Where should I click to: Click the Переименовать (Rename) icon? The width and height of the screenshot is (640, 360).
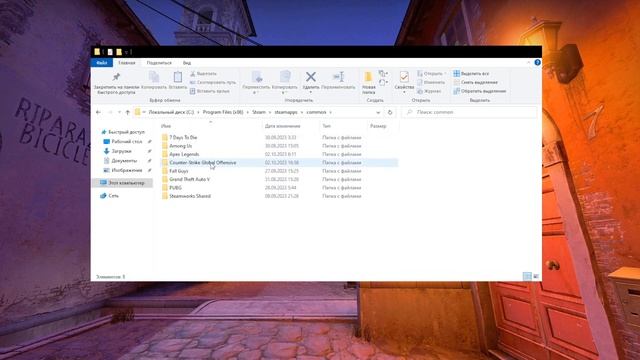[x=338, y=76]
